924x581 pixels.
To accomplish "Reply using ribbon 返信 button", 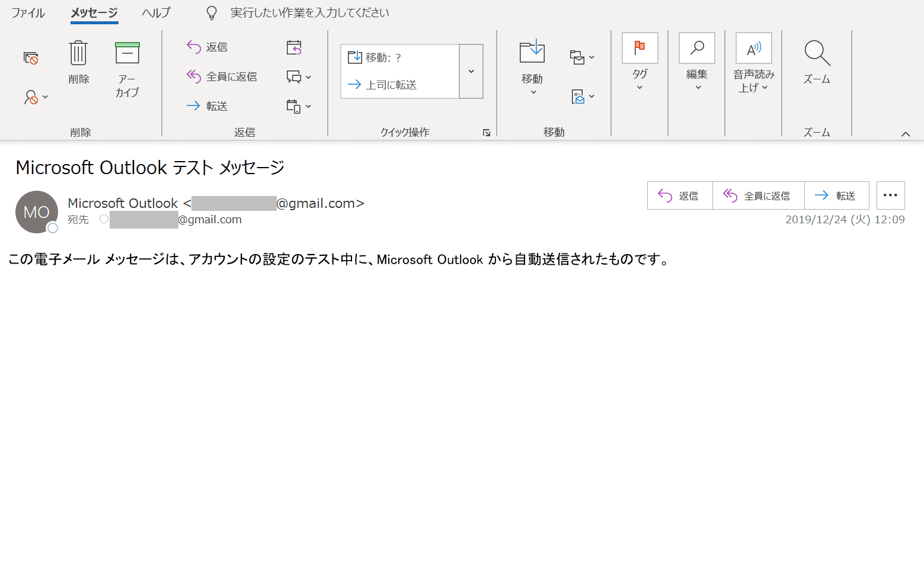I will (207, 47).
